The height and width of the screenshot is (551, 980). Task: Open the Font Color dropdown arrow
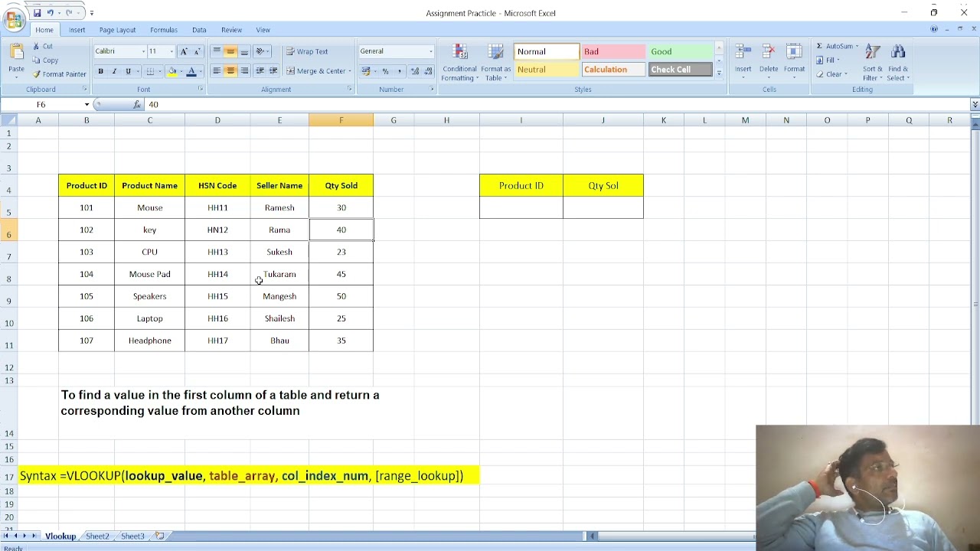pyautogui.click(x=201, y=71)
